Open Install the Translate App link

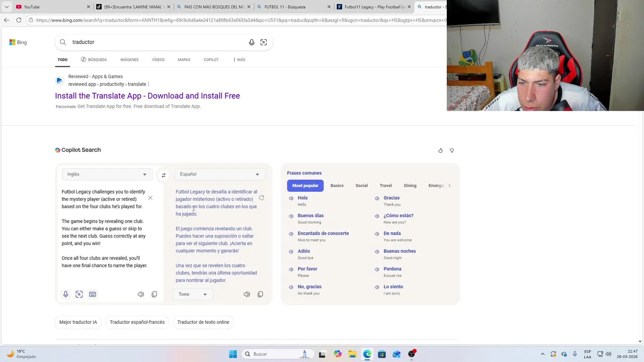tap(147, 96)
